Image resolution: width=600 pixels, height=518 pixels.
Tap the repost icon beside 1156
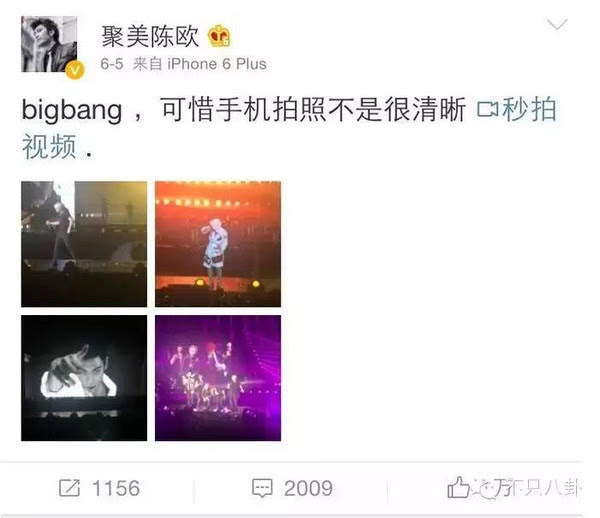pos(69,488)
